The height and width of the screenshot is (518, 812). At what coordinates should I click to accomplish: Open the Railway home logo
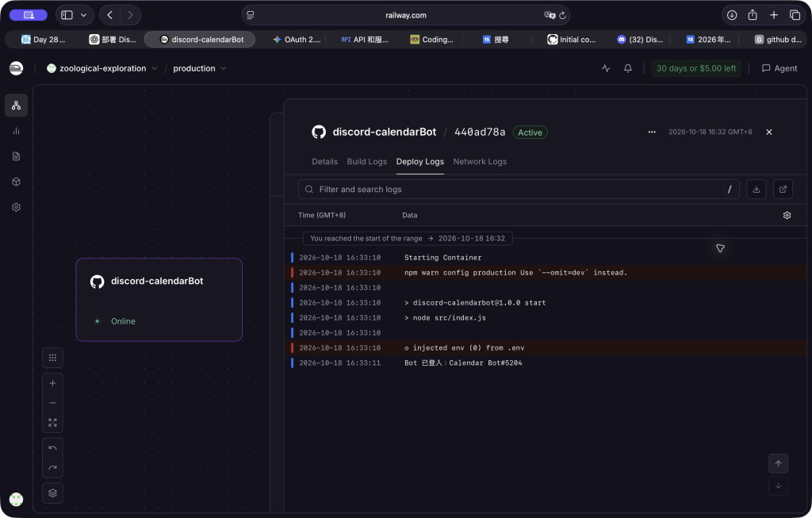16,68
